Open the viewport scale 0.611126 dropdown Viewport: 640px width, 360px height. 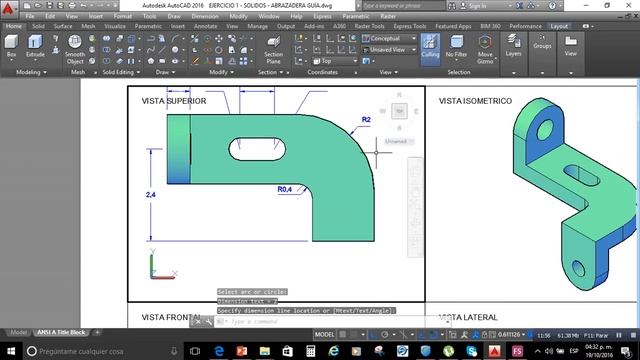[x=512, y=335]
